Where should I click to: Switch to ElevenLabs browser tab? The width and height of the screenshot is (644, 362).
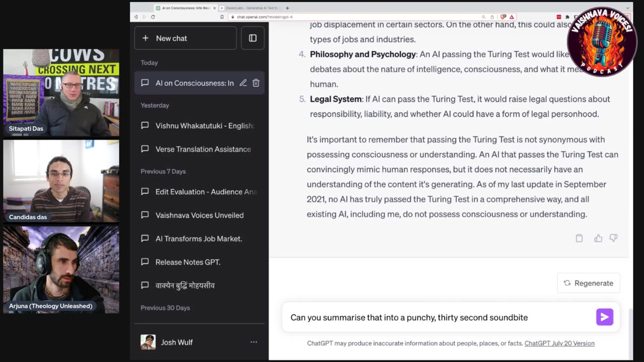click(250, 8)
